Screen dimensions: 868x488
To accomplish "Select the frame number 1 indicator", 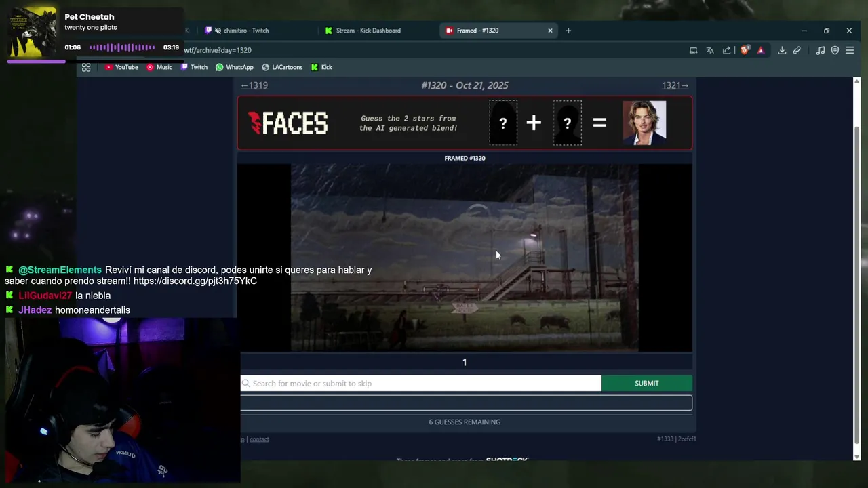I will 465,362.
